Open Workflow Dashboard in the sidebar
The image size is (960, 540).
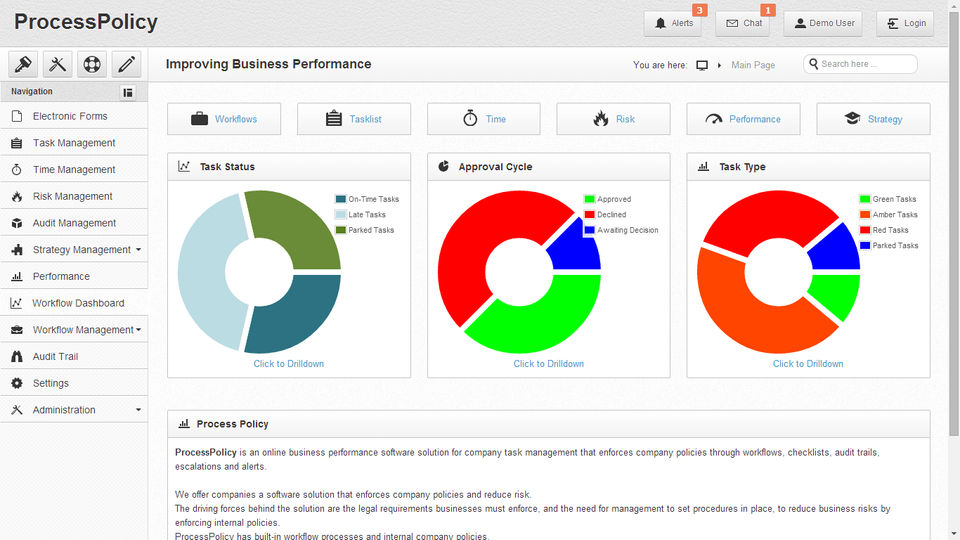click(x=73, y=303)
